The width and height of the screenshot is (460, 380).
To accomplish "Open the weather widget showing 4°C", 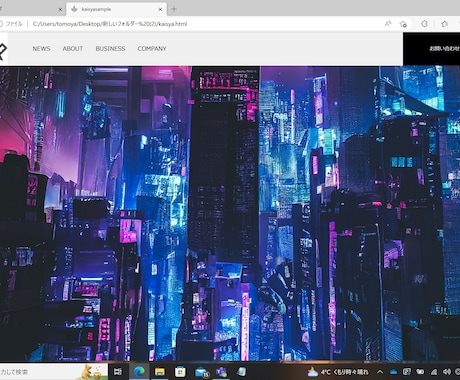I will coord(338,372).
